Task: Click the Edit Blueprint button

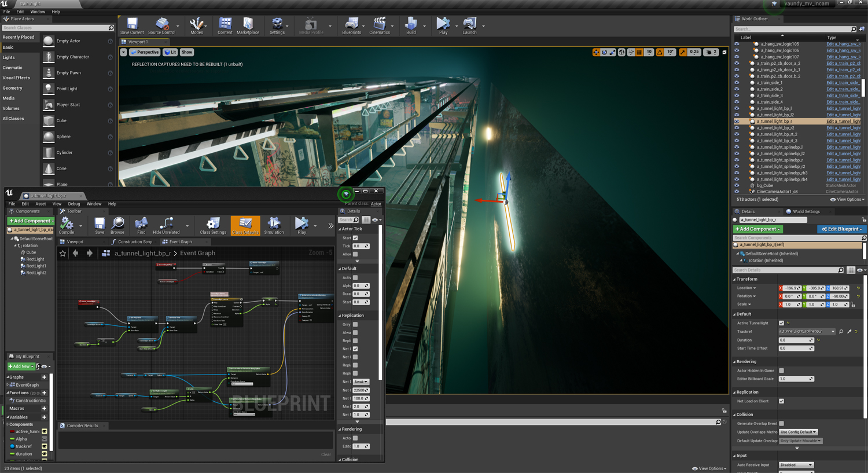Action: point(841,229)
